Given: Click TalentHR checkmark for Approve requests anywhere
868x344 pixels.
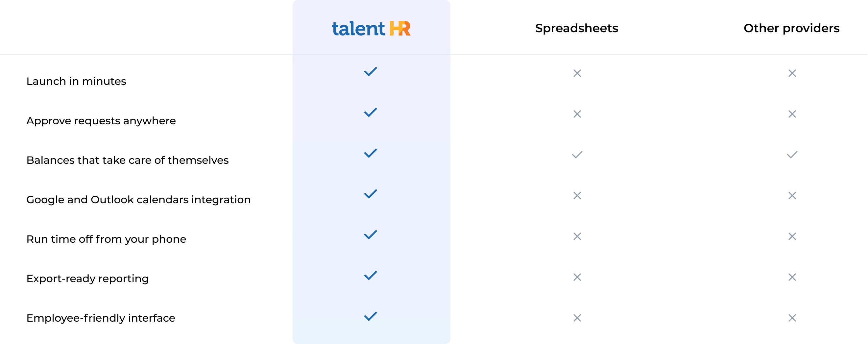Looking at the screenshot, I should (370, 112).
